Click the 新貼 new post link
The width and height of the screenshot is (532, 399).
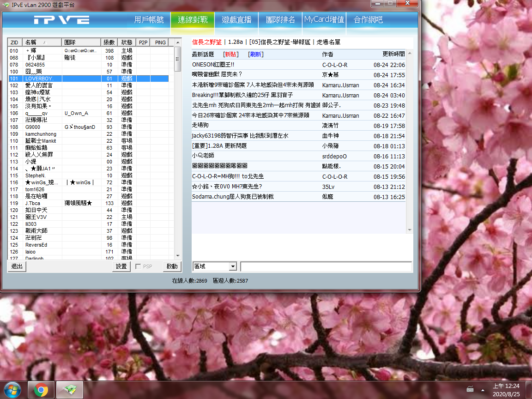[231, 54]
